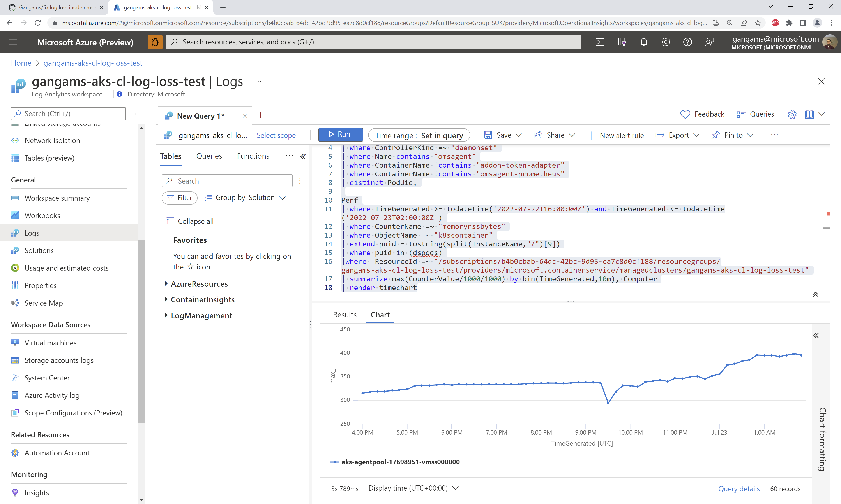Open the Azure Cloud Shell icon
This screenshot has height=504, width=841.
tap(600, 42)
